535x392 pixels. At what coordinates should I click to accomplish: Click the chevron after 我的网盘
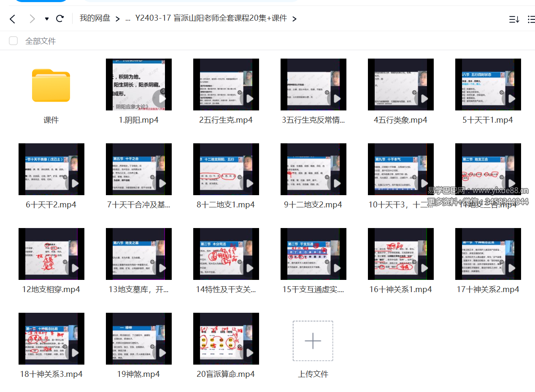click(x=118, y=19)
